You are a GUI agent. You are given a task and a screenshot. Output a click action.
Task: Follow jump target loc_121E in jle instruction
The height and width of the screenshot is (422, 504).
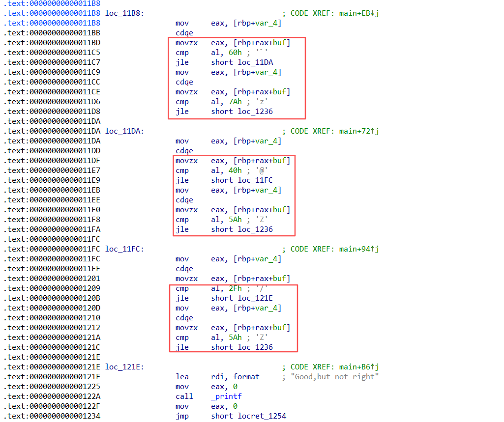pos(255,298)
